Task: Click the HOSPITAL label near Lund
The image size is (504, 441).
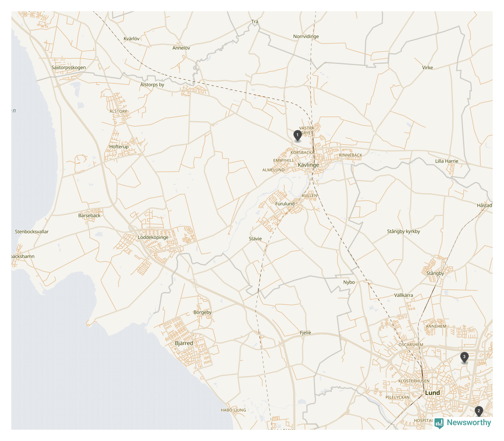Action: 423,420
